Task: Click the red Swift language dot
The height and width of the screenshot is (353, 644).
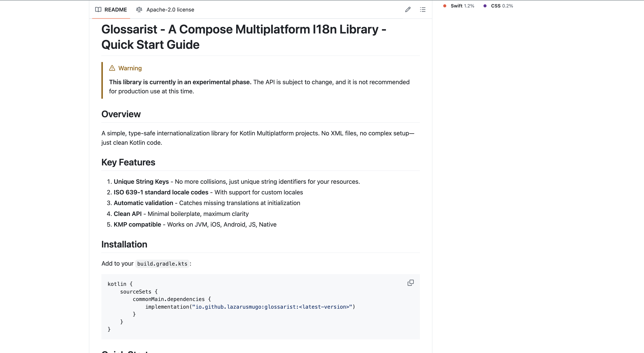Action: pyautogui.click(x=445, y=6)
